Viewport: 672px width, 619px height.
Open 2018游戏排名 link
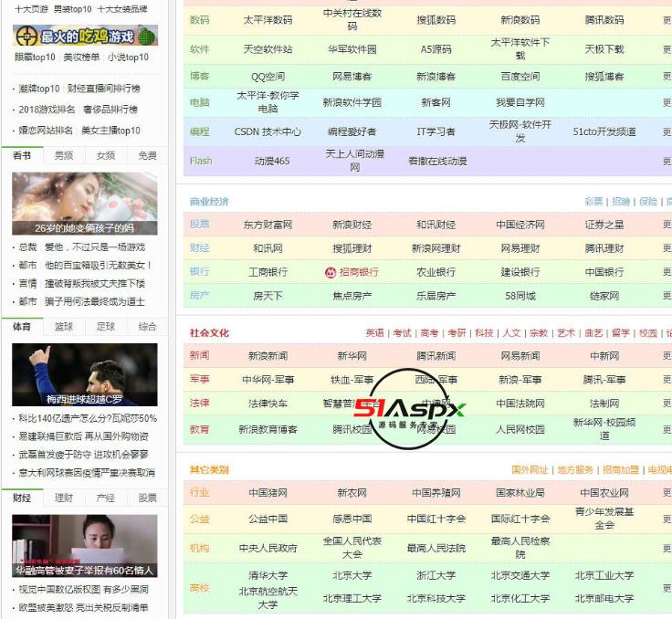[x=47, y=110]
